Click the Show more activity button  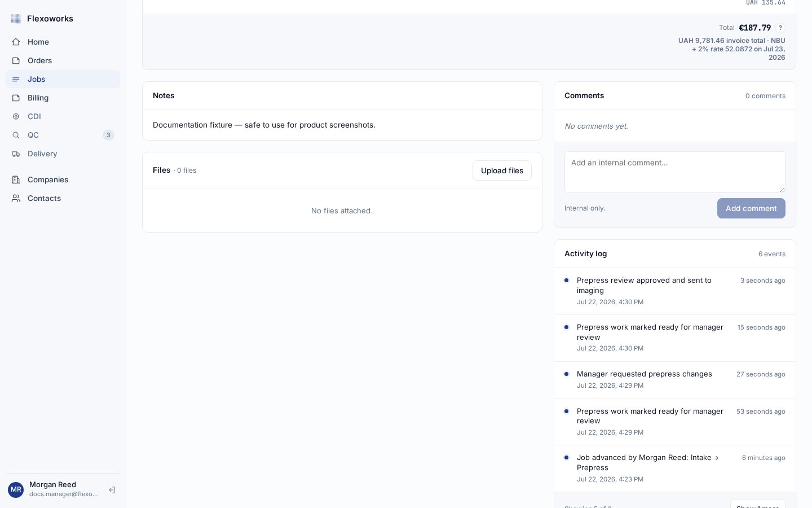(x=757, y=504)
